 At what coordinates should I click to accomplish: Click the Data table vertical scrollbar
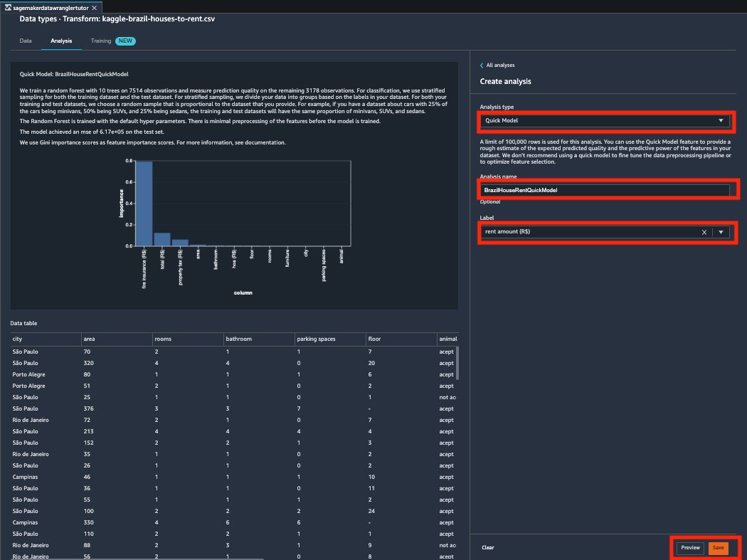[x=457, y=363]
